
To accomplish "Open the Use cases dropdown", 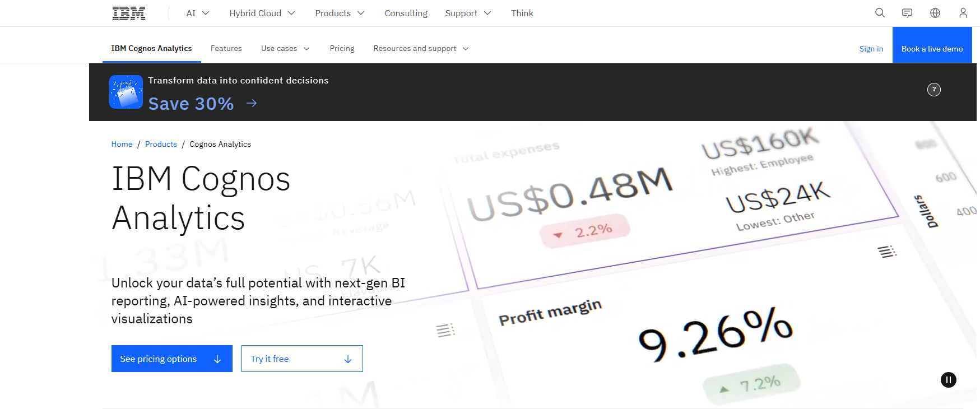I will tap(285, 49).
